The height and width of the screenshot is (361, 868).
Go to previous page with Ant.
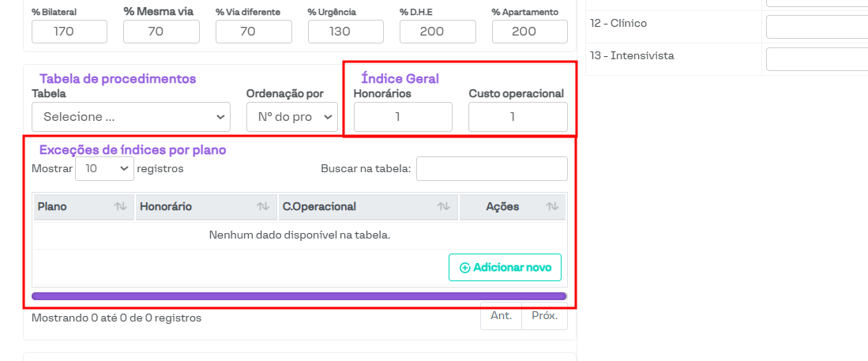(502, 316)
